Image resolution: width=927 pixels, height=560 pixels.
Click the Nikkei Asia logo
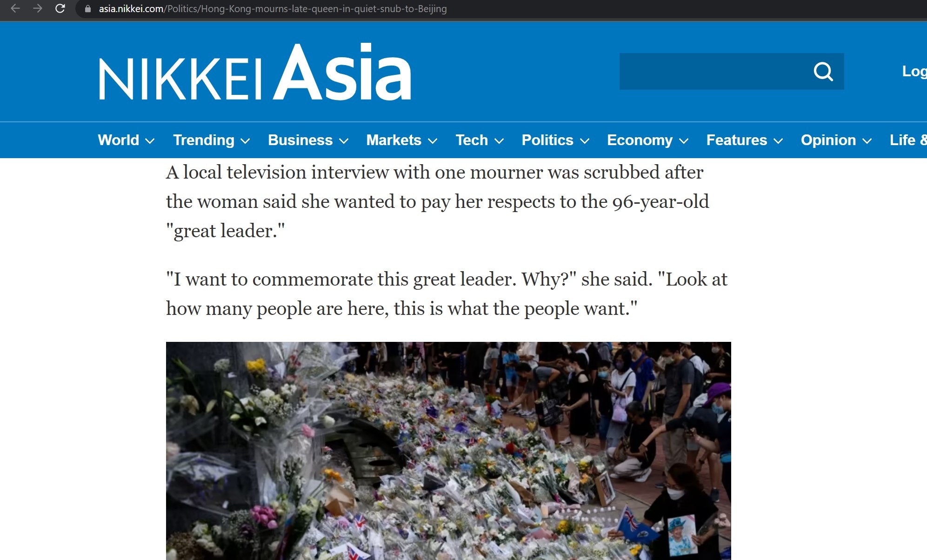(x=255, y=72)
